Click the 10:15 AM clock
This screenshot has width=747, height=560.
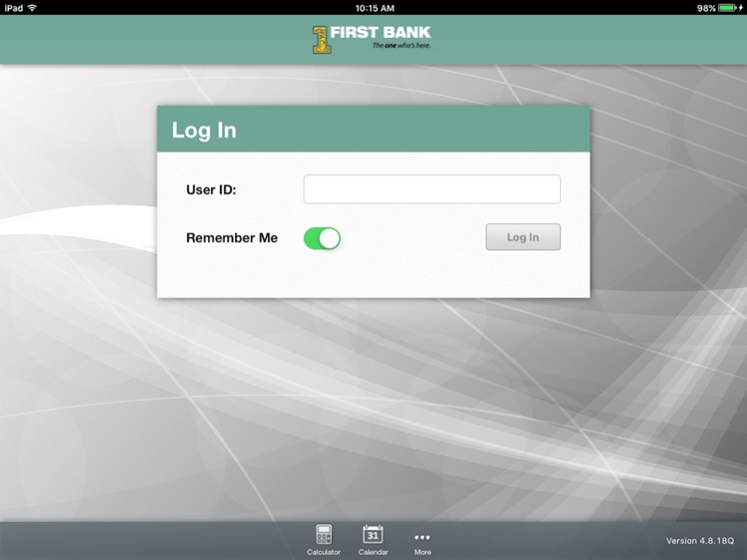click(374, 8)
